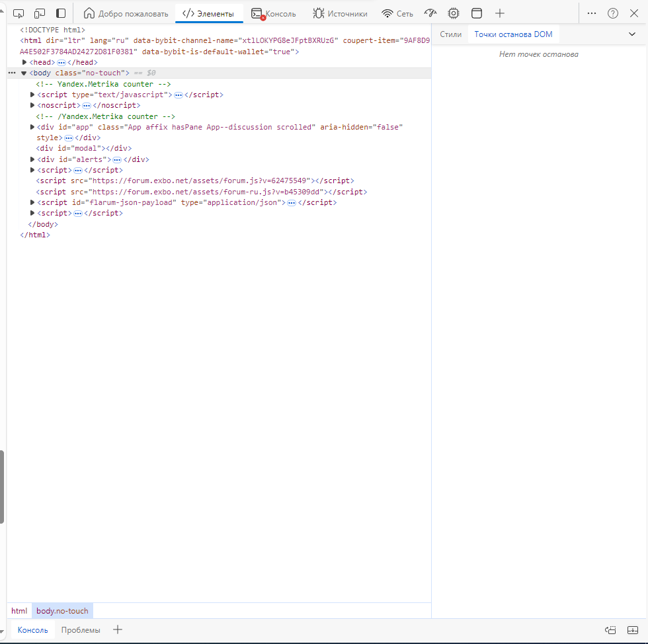Select the /Yandex.Metrika counter closing comment
The image size is (648, 644).
[105, 116]
